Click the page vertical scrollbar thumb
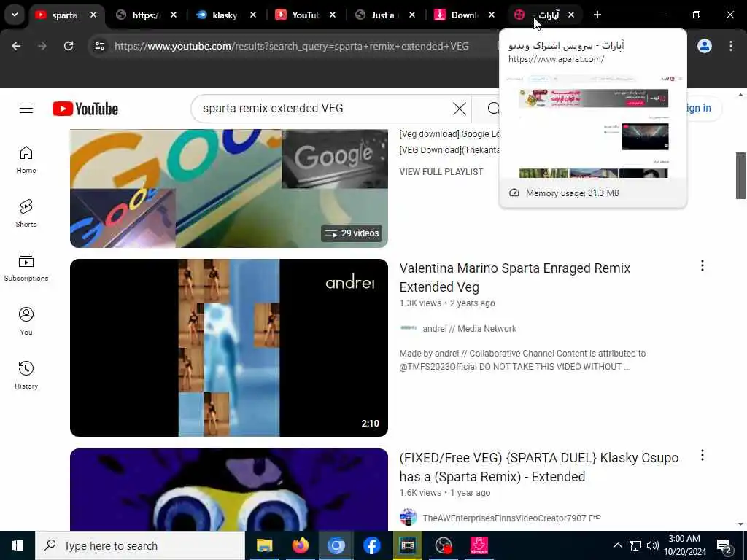 pos(740,175)
